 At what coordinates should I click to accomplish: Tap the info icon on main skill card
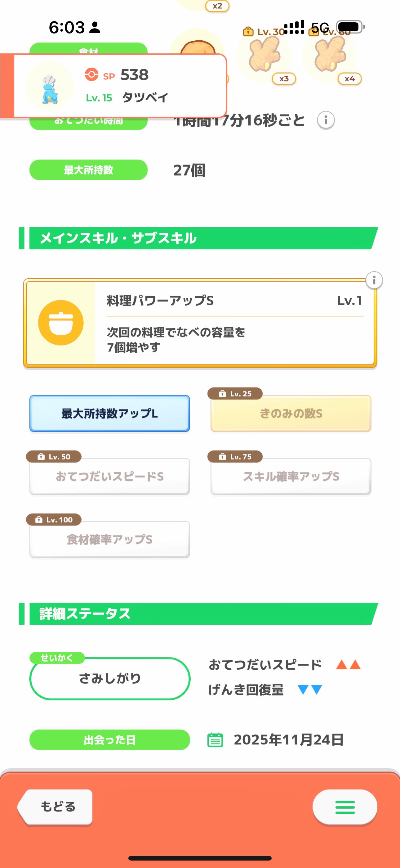pyautogui.click(x=374, y=280)
